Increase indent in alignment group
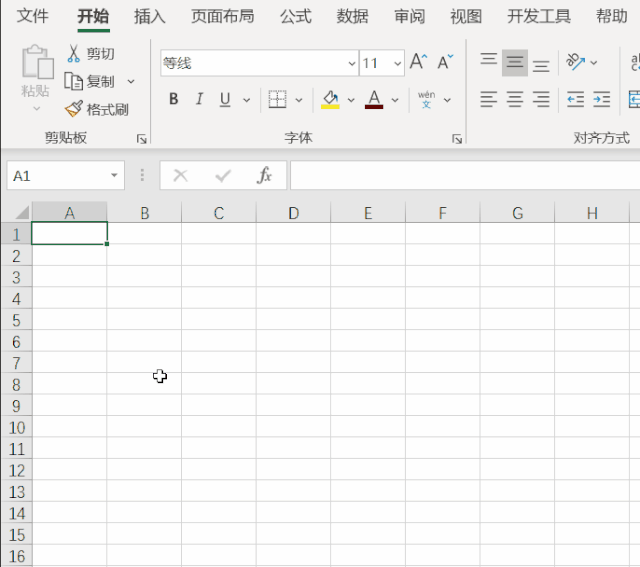The width and height of the screenshot is (640, 567). (602, 99)
